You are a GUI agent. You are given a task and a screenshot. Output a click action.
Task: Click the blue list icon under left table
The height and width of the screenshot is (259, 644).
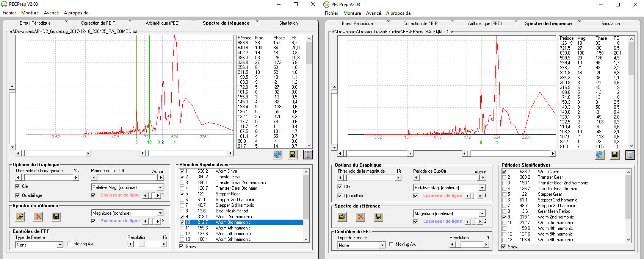[308, 154]
